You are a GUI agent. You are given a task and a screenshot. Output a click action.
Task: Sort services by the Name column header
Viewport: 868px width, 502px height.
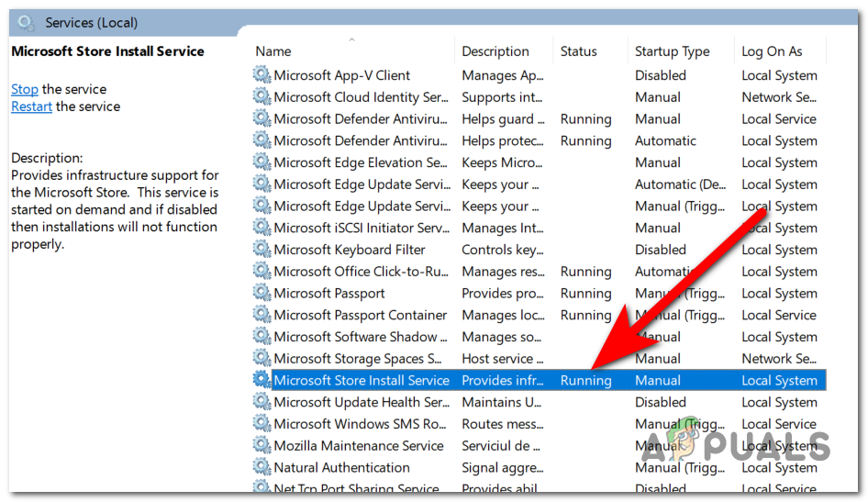(273, 51)
